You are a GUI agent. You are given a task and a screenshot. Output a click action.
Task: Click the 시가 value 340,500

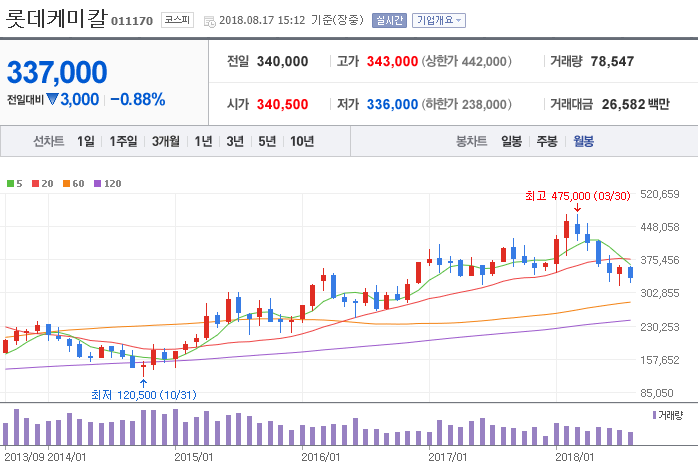click(282, 104)
